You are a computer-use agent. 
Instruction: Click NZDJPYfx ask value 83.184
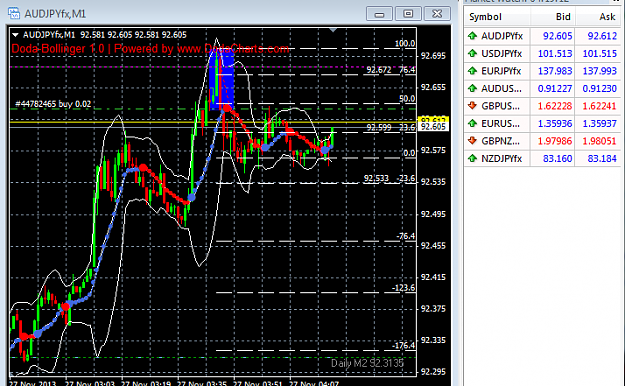pos(602,158)
